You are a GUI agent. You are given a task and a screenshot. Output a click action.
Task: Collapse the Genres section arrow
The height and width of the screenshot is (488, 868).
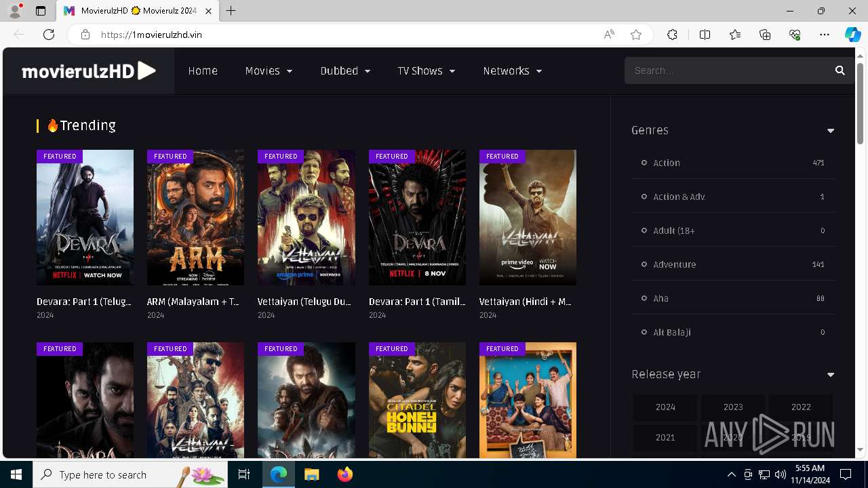coord(830,131)
